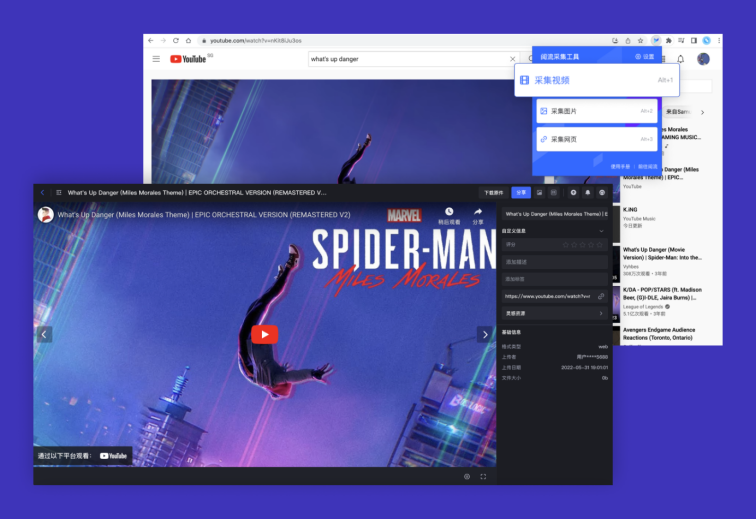Open the notification bell in the viewer toolbar
The width and height of the screenshot is (756, 519).
click(x=588, y=192)
